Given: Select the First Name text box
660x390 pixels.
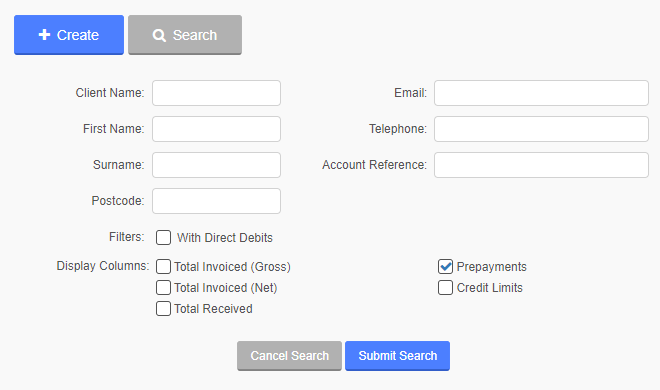Looking at the screenshot, I should click(x=216, y=129).
